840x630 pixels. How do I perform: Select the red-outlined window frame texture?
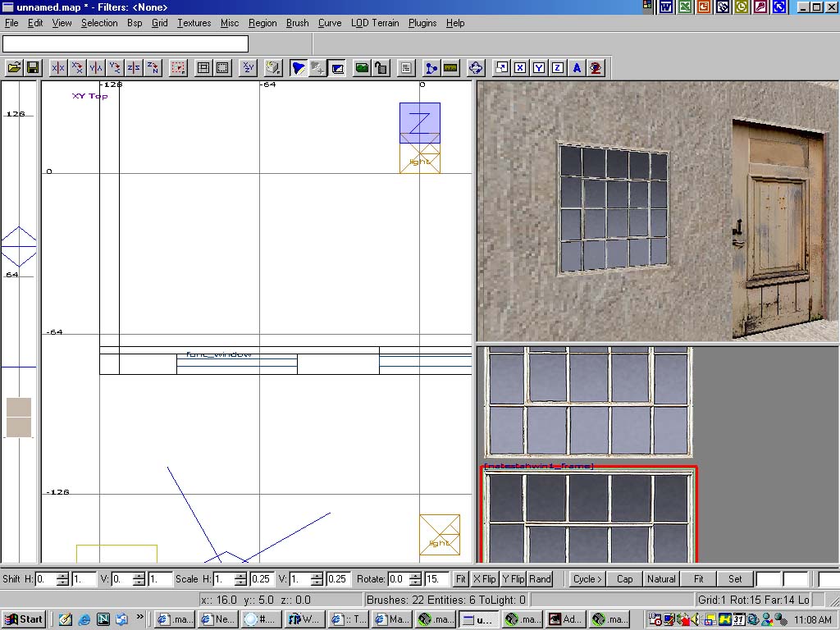pos(587,515)
